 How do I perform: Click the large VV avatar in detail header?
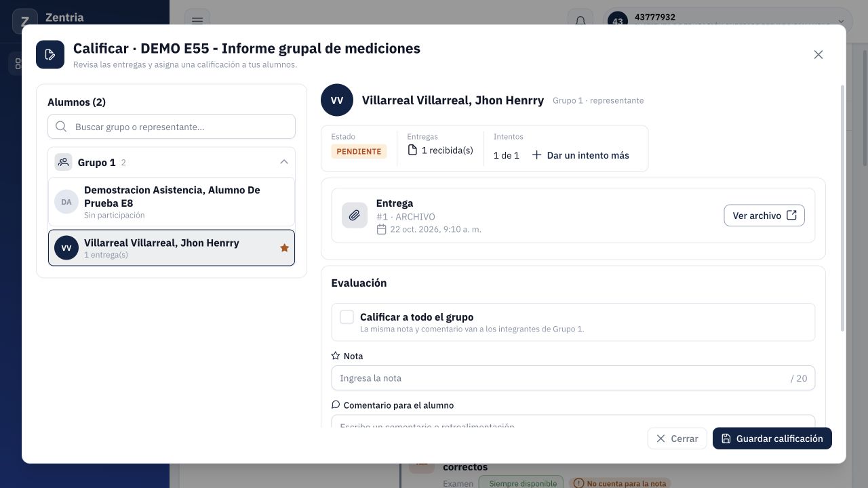click(x=337, y=100)
